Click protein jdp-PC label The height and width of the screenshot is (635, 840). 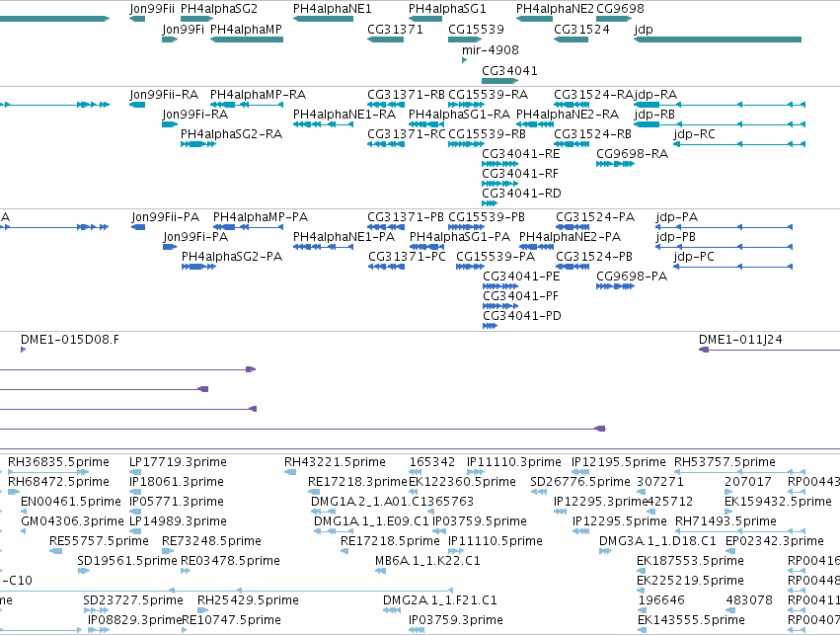[694, 257]
